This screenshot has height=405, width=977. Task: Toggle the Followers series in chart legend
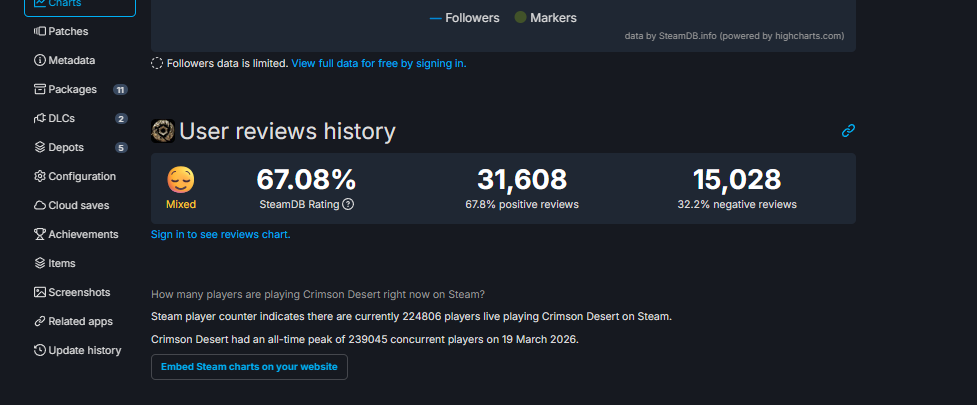click(464, 17)
